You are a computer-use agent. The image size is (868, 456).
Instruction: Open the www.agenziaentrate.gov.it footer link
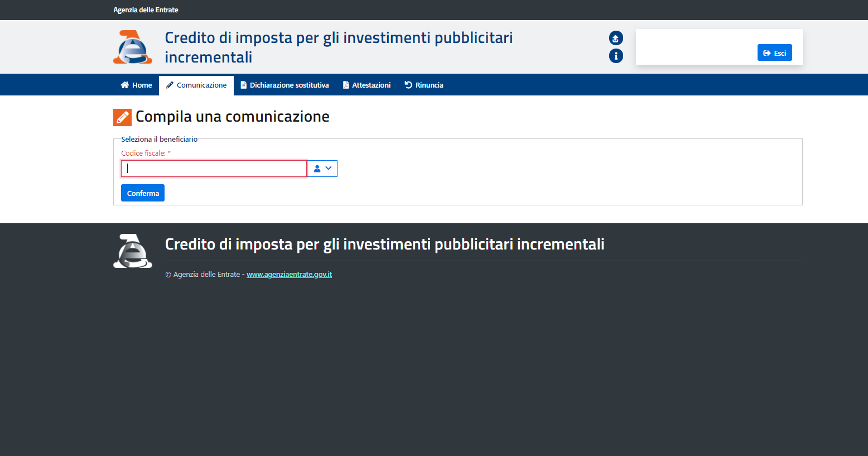pos(289,275)
